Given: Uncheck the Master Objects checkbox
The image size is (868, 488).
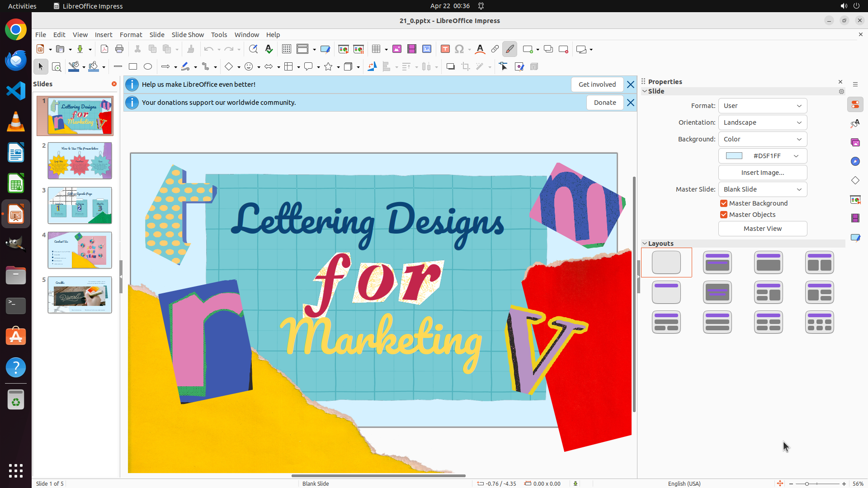Looking at the screenshot, I should click(x=724, y=215).
